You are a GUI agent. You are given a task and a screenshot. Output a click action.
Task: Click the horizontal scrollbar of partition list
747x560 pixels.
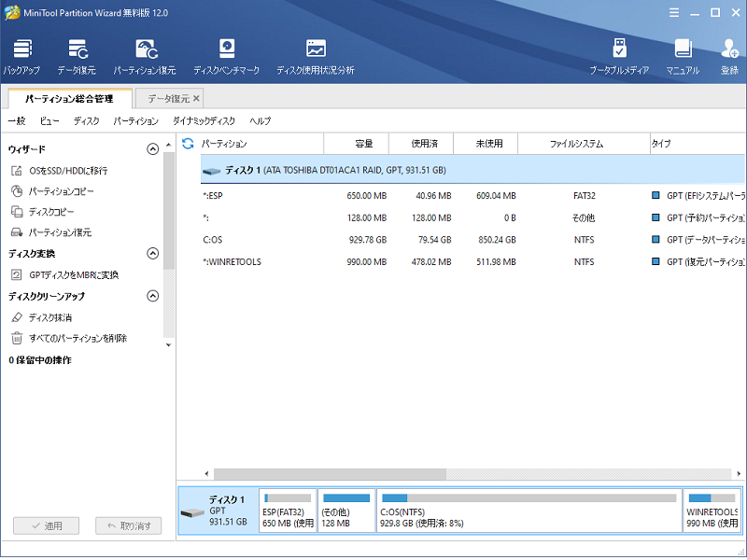point(330,474)
